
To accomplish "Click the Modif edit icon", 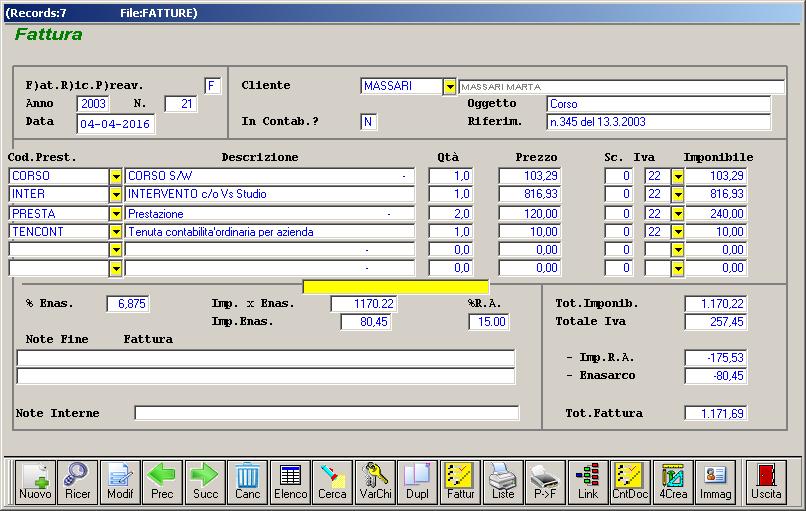I will (120, 482).
